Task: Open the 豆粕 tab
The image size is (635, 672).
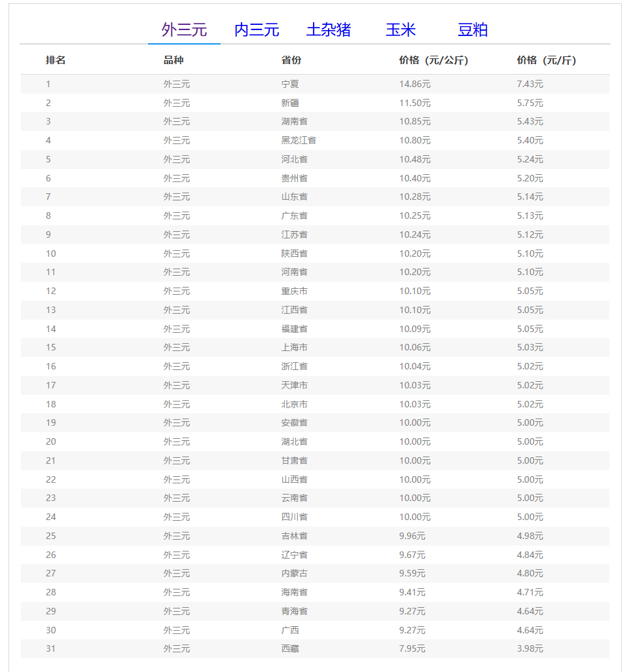Action: click(473, 30)
